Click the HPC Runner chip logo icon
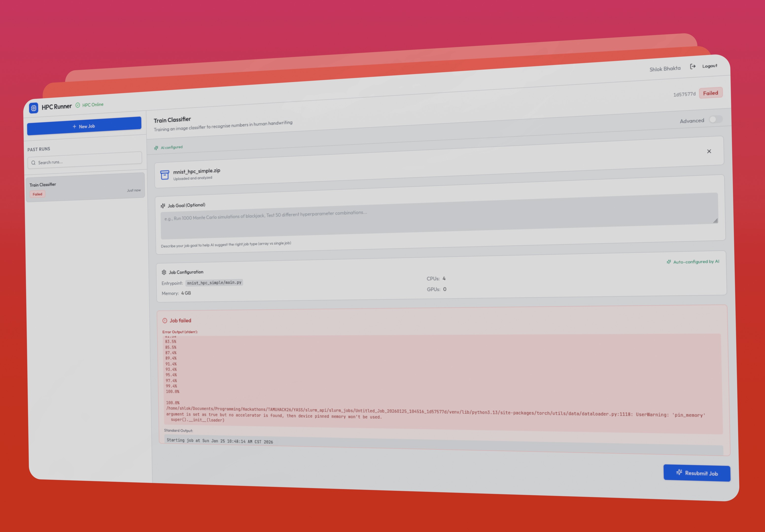The height and width of the screenshot is (532, 765). (34, 108)
